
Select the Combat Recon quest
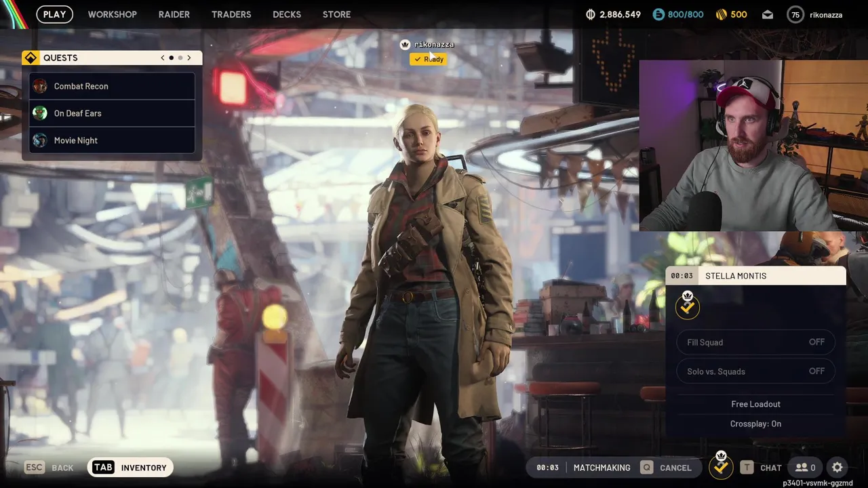pyautogui.click(x=112, y=86)
